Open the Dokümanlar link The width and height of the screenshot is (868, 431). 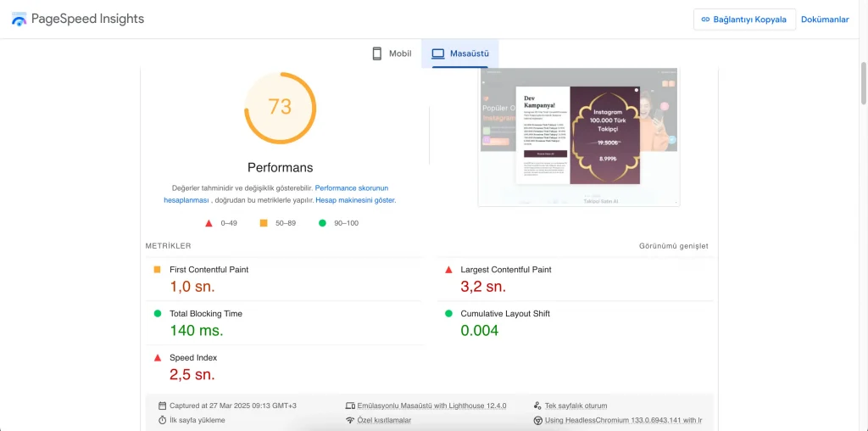pos(824,20)
